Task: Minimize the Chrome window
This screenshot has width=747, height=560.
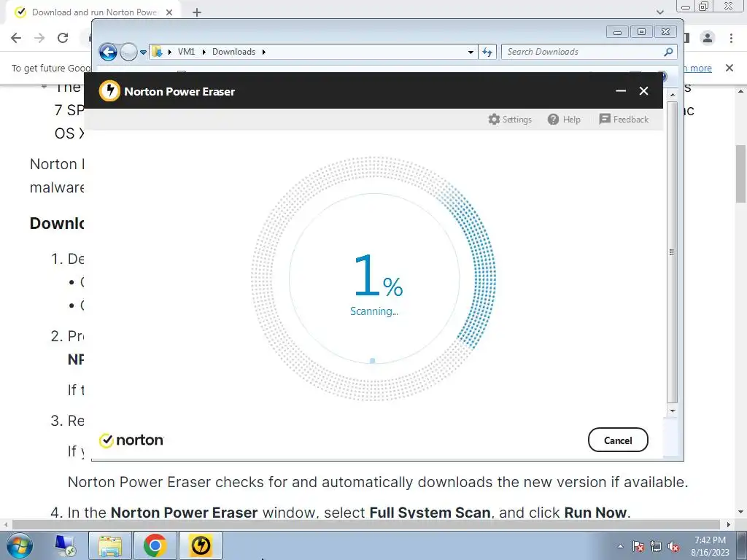Action: [686, 6]
